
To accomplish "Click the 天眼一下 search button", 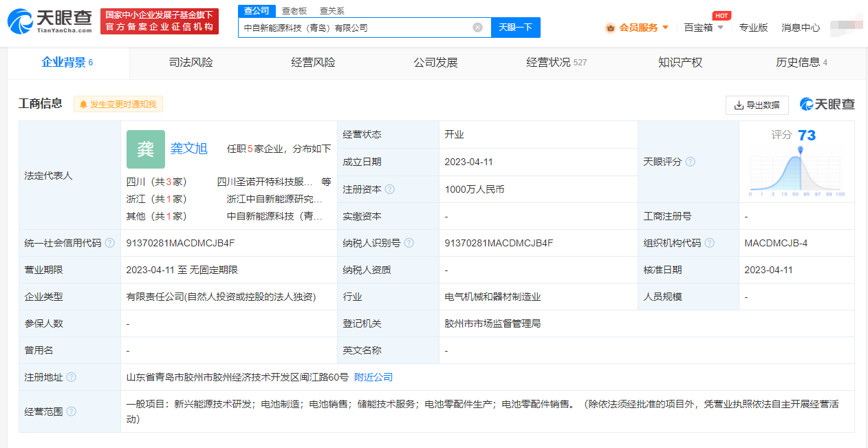I will click(x=515, y=27).
